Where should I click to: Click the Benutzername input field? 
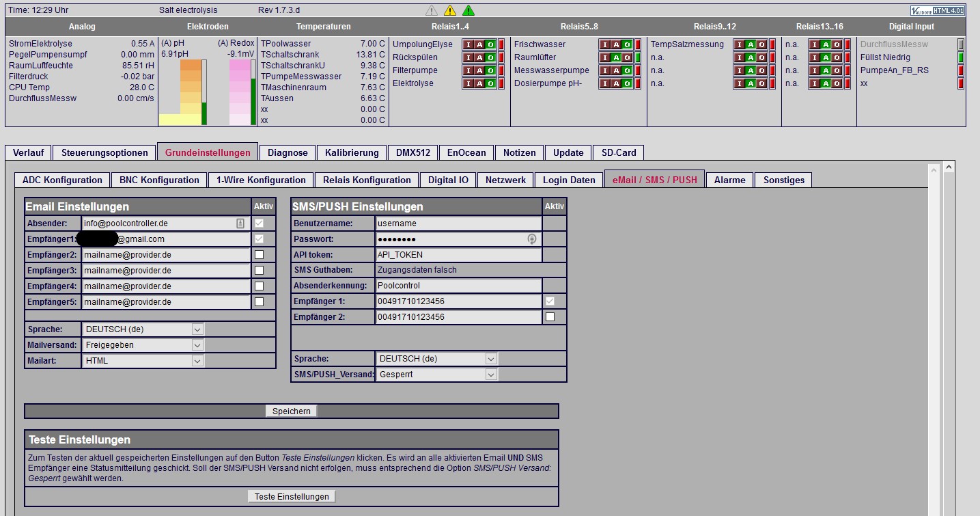[x=459, y=223]
